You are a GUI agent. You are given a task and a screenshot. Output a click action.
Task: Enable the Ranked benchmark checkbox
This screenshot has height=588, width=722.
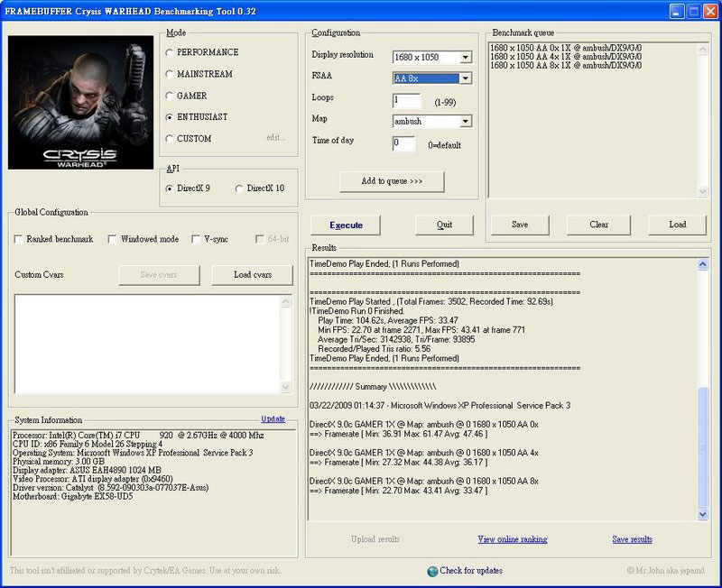(x=18, y=239)
